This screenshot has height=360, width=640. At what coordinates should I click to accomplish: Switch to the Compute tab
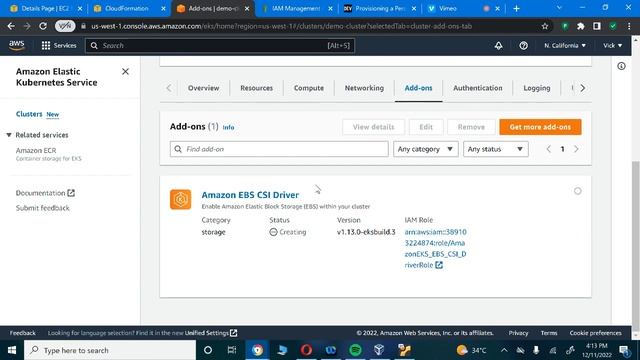[x=309, y=88]
